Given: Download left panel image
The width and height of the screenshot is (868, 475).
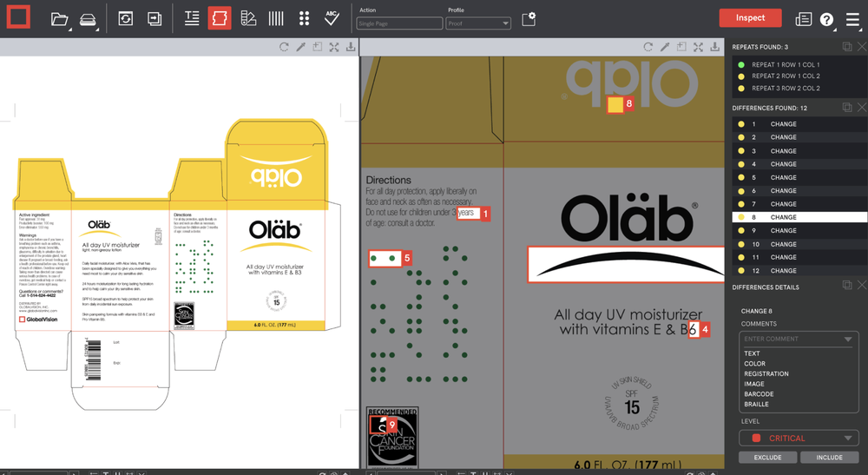Looking at the screenshot, I should point(351,47).
